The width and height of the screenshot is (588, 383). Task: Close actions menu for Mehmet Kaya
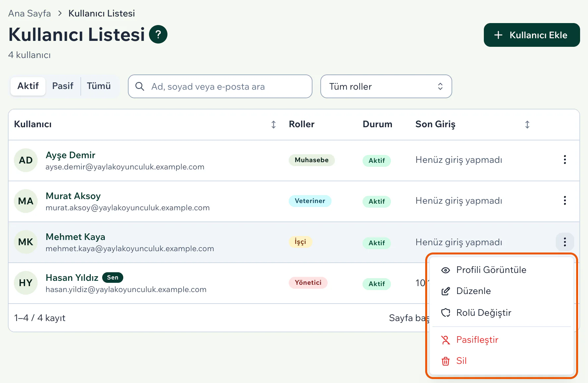(x=565, y=242)
